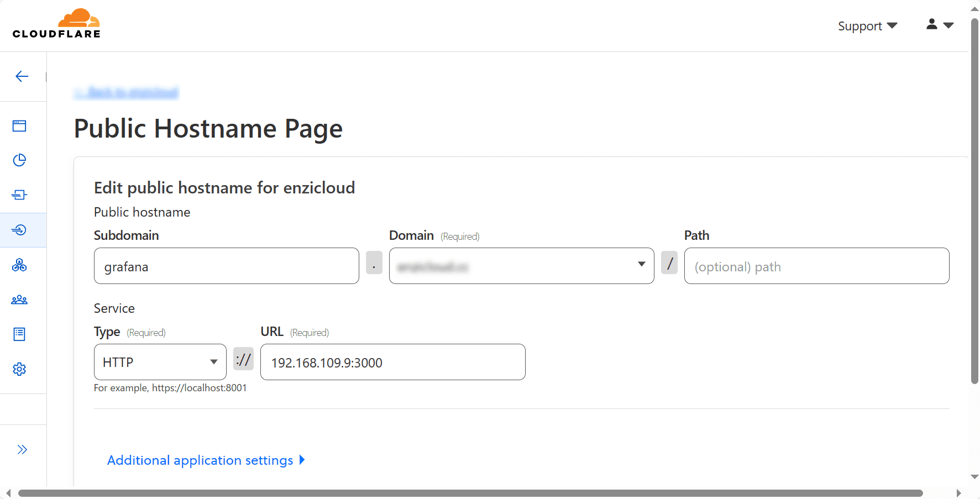Open the Support dropdown menu

tap(867, 26)
